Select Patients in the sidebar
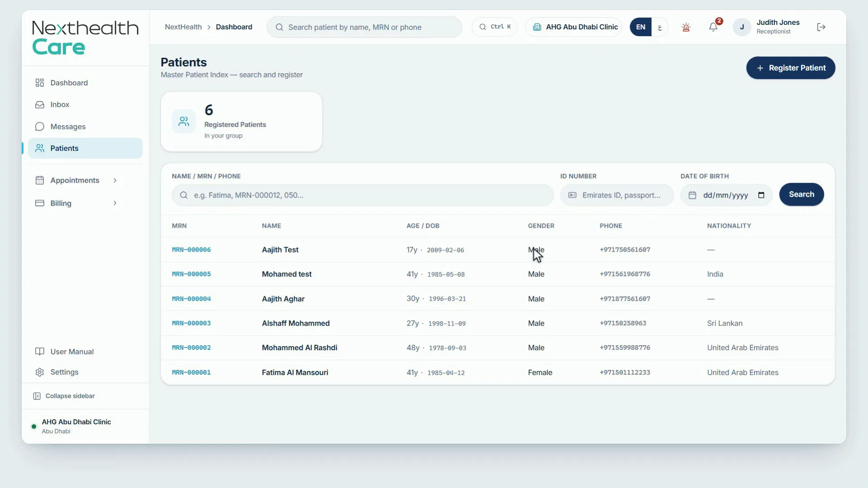Screen dimensions: 868x488 coord(85,148)
